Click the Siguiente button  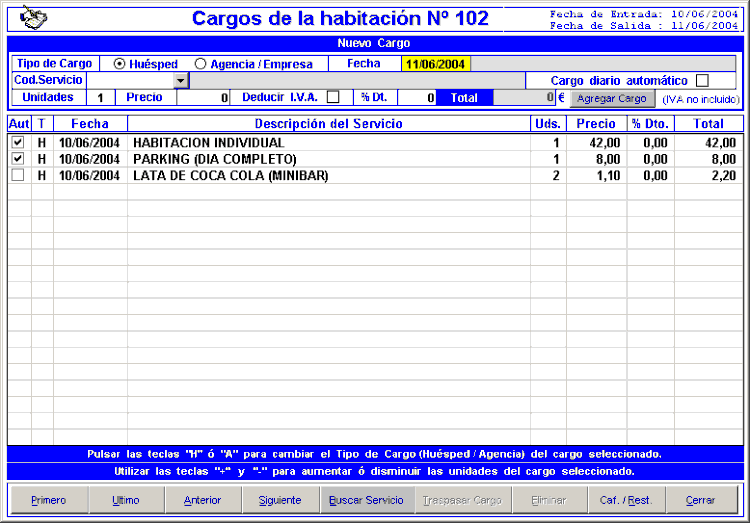pos(280,500)
